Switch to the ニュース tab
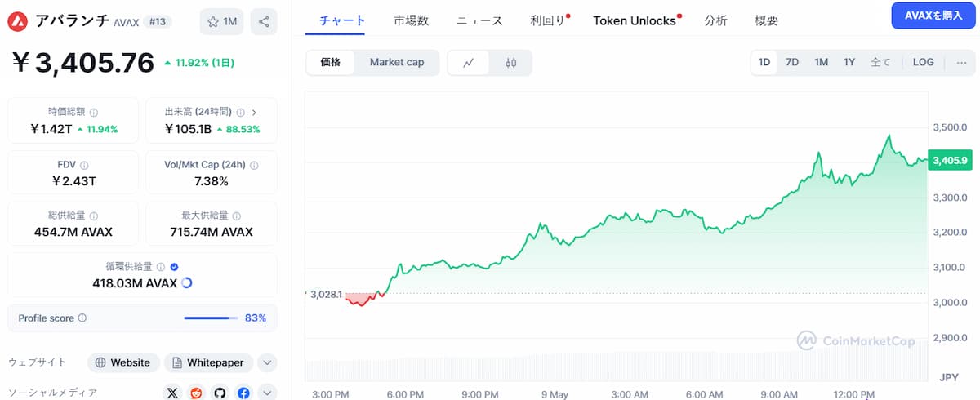Screen dimensions: 980x400 [479, 20]
